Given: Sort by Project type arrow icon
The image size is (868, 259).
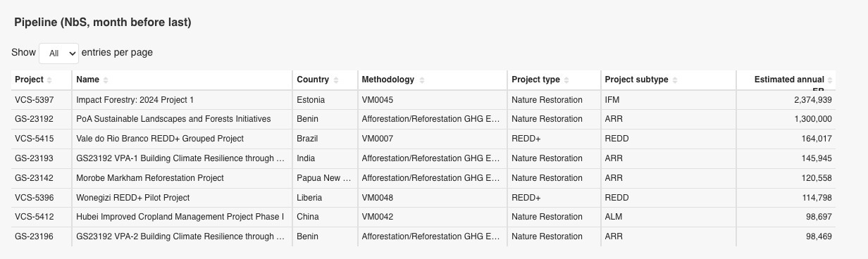Looking at the screenshot, I should pyautogui.click(x=566, y=80).
